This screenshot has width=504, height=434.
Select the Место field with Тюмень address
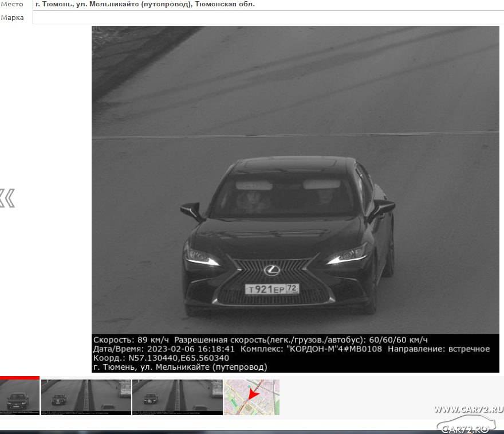coord(269,5)
